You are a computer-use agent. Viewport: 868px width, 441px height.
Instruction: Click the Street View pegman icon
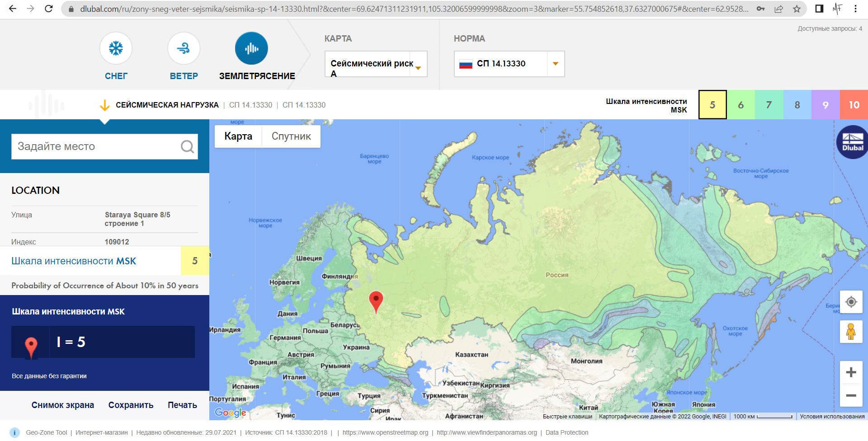tap(851, 332)
